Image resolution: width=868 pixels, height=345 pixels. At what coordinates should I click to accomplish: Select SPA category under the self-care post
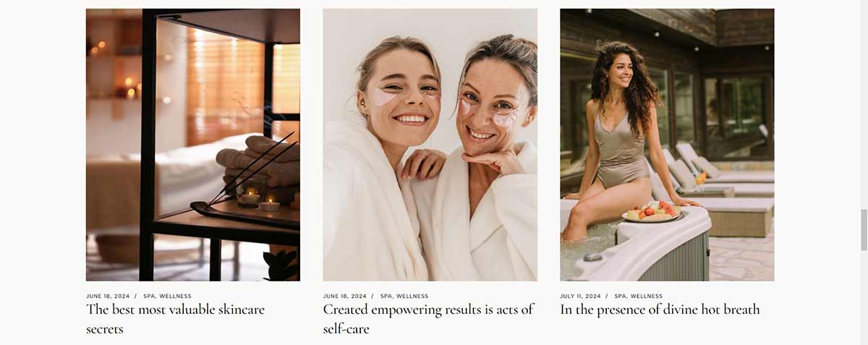[x=386, y=296]
